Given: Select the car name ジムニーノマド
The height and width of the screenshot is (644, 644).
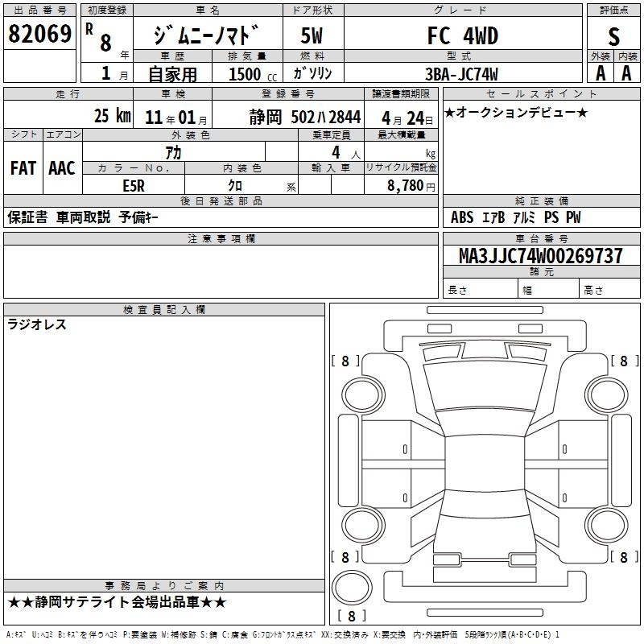Looking at the screenshot, I should pyautogui.click(x=207, y=35).
